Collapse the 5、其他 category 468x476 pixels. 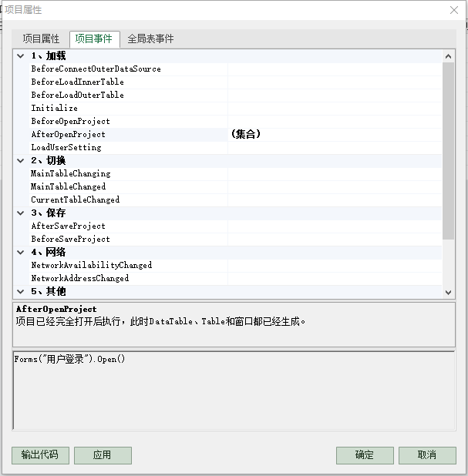click(20, 291)
